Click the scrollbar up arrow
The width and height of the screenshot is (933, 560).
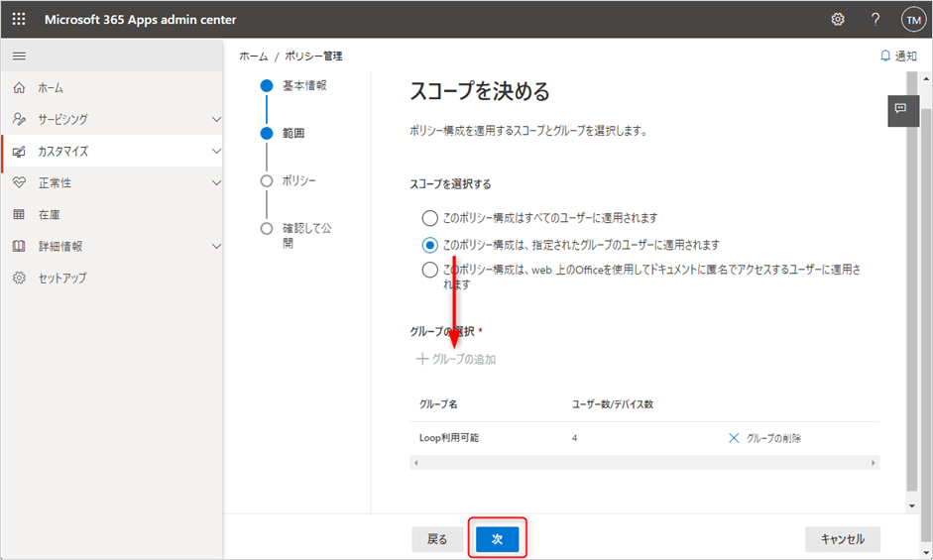pos(926,78)
